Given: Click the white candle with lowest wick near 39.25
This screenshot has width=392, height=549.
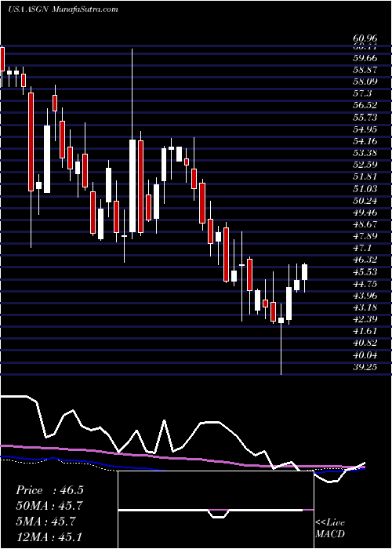Looking at the screenshot, I should (x=281, y=320).
